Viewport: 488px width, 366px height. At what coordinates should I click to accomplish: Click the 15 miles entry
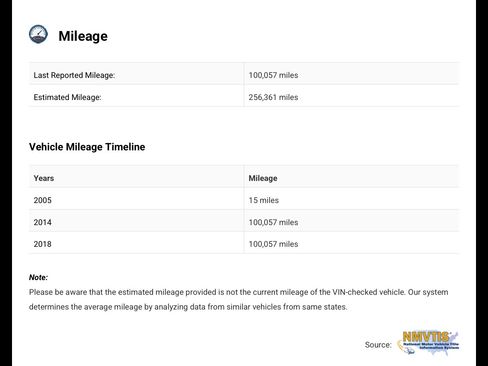(x=264, y=200)
